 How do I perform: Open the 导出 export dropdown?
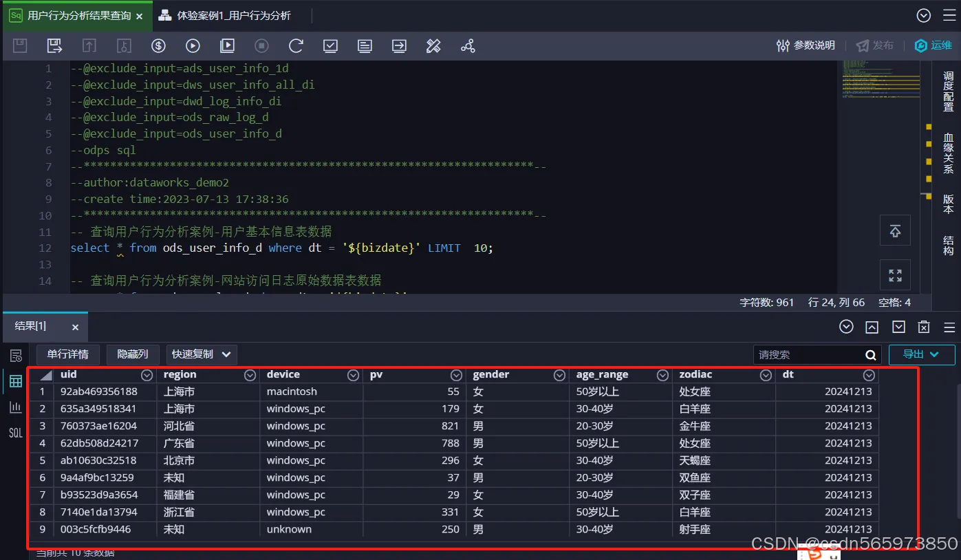(x=922, y=354)
